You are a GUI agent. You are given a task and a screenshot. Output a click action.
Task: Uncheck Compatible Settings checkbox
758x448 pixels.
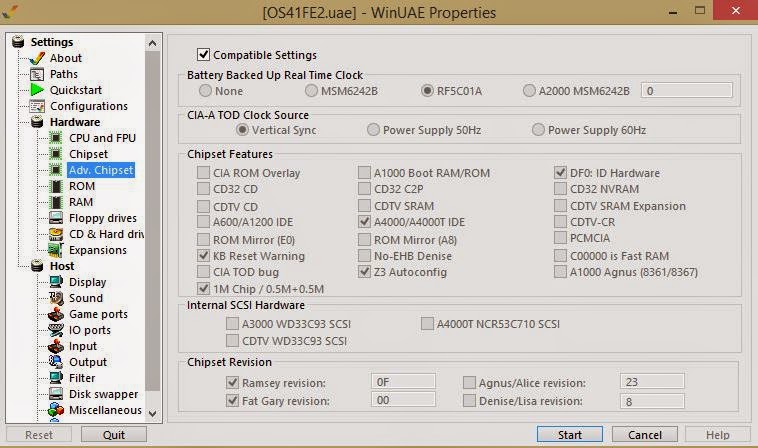pos(204,55)
